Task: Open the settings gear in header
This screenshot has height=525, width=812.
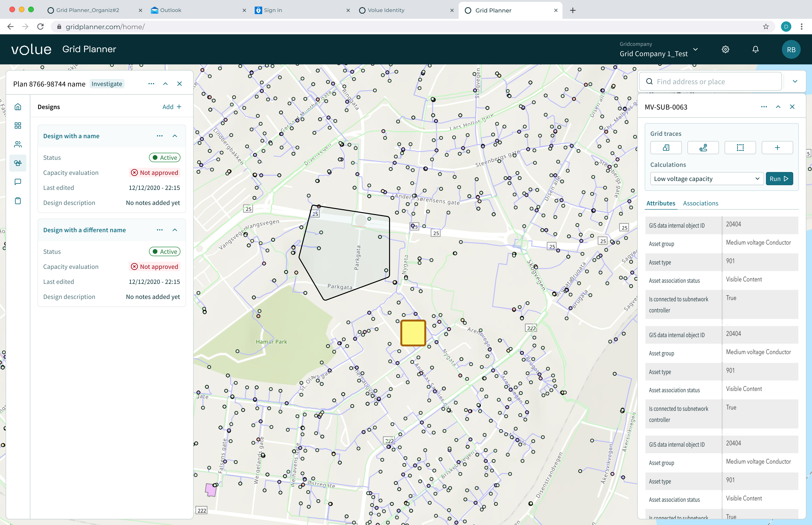Action: (x=725, y=49)
